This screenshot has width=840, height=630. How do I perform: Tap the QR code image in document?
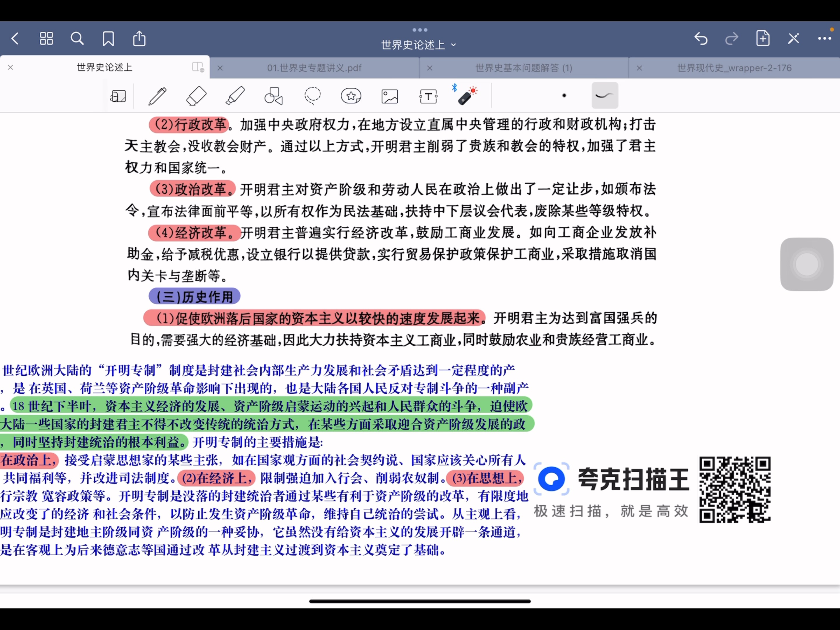pyautogui.click(x=735, y=489)
